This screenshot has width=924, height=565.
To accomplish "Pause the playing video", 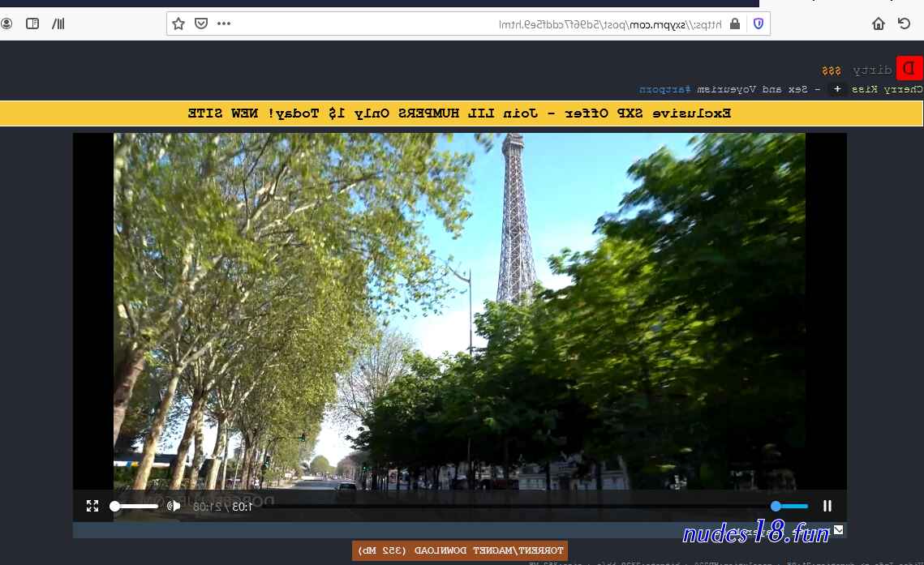I will 827,506.
